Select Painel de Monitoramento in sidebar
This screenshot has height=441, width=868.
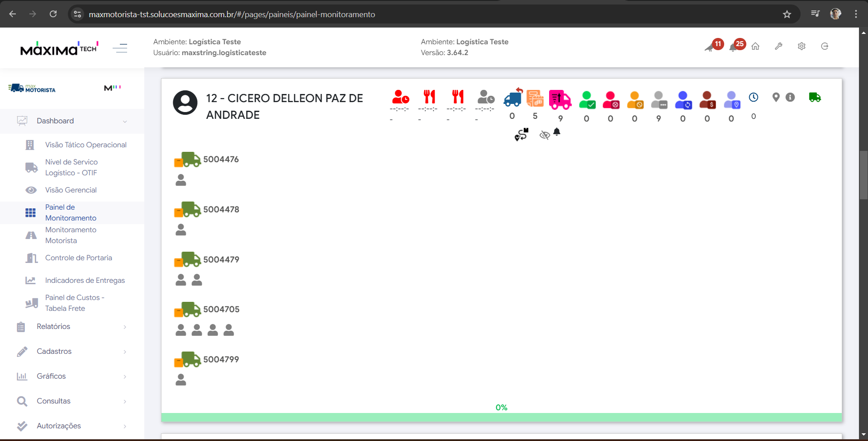point(71,212)
